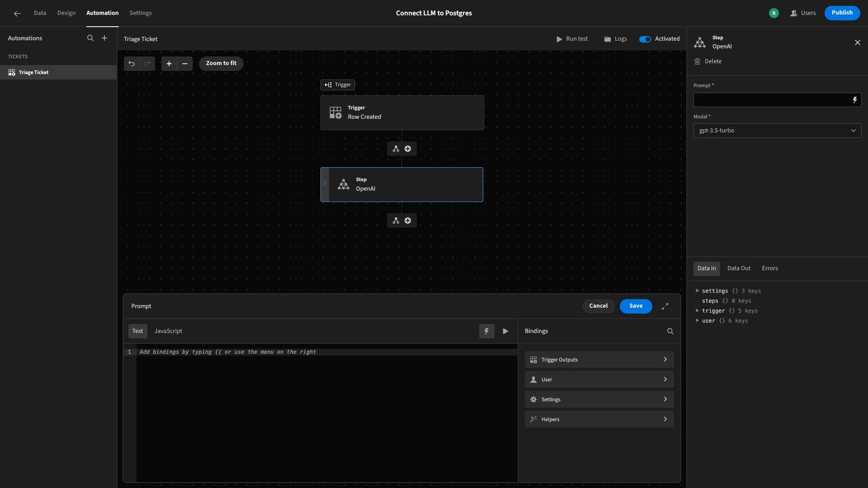This screenshot has width=868, height=488.
Task: Switch to the Data Out tab
Action: tap(739, 268)
